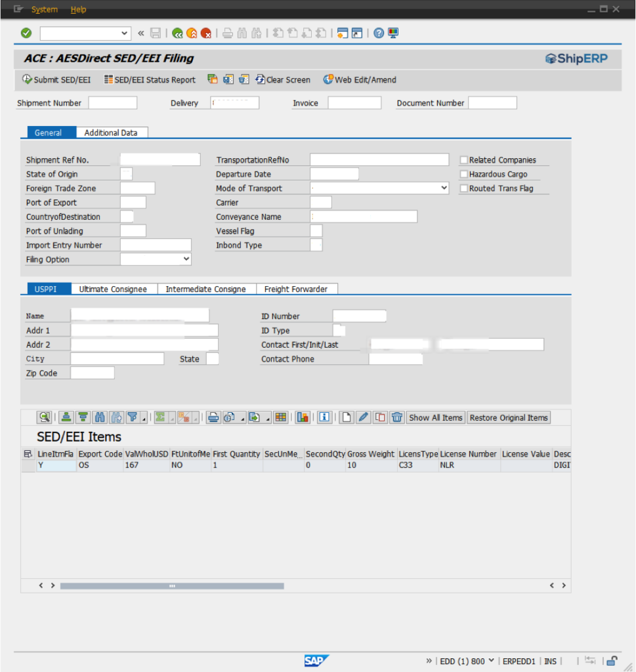Open the SAP Help question-mark icon

379,33
